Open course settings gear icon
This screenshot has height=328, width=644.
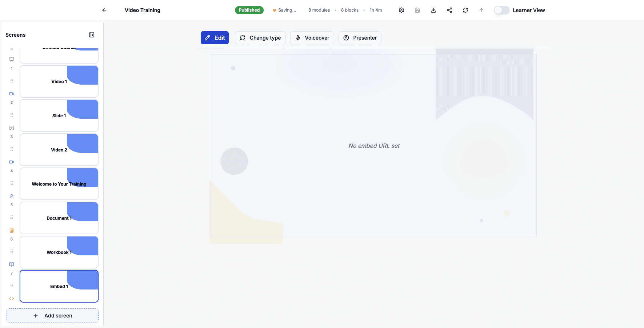[x=401, y=10]
